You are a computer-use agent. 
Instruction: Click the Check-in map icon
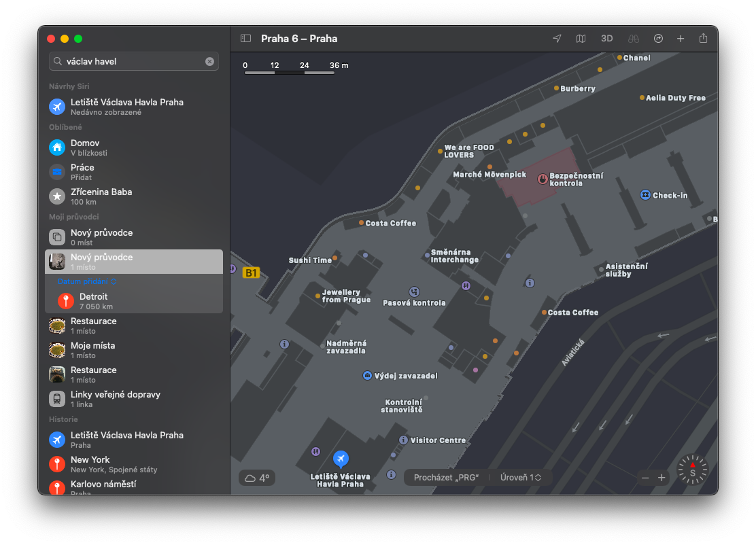645,194
